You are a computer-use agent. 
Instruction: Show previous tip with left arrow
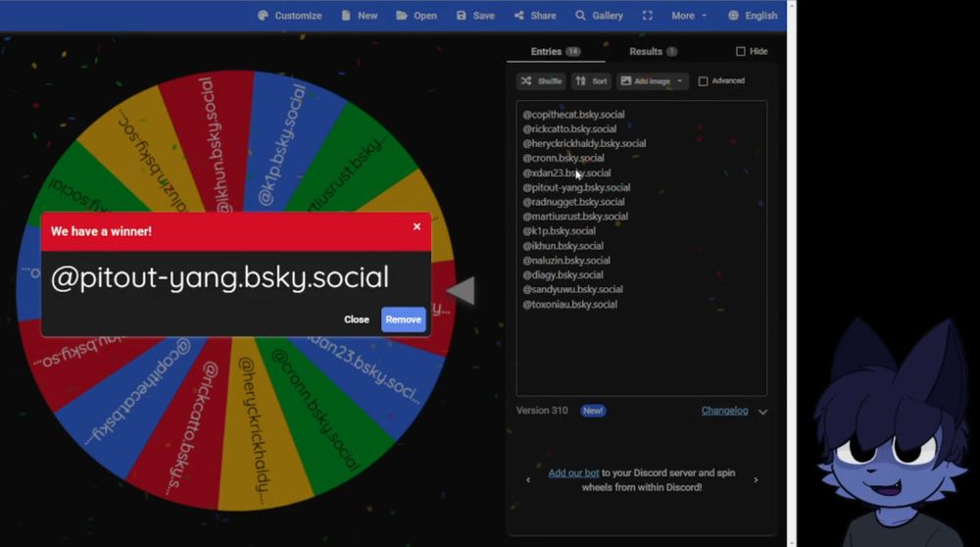(528, 479)
